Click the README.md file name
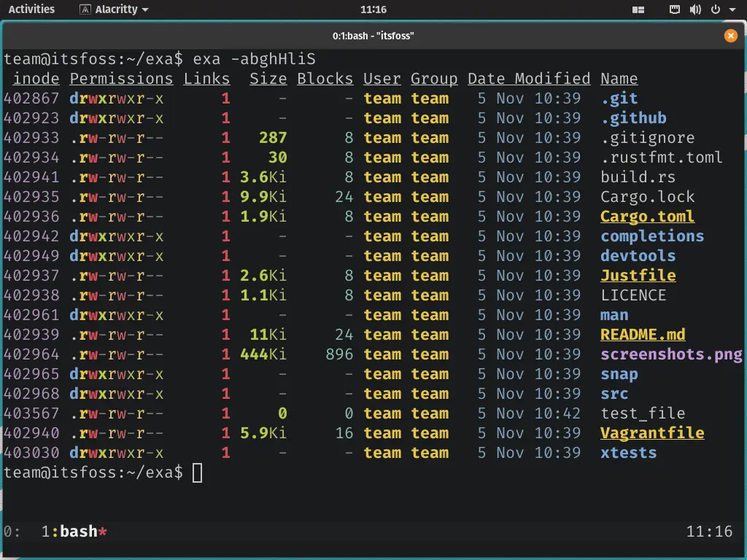Image resolution: width=747 pixels, height=560 pixels. tap(643, 335)
